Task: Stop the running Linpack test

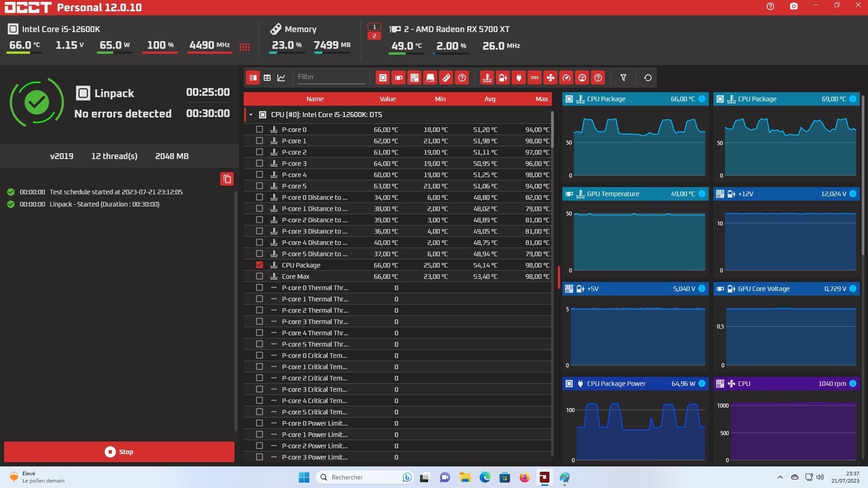Action: tap(119, 452)
